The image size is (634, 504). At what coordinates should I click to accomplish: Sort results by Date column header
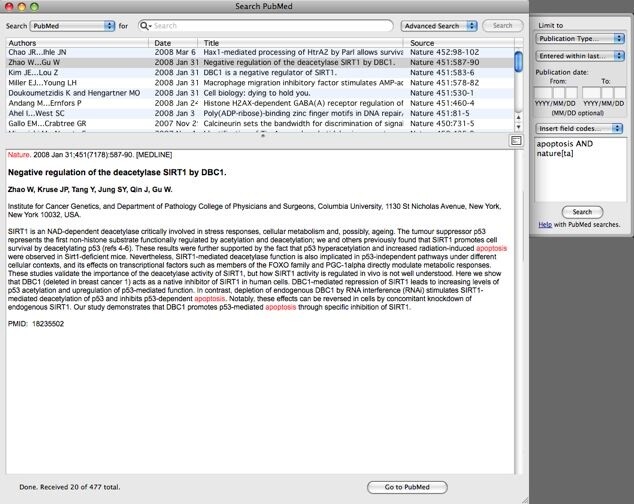[x=173, y=42]
